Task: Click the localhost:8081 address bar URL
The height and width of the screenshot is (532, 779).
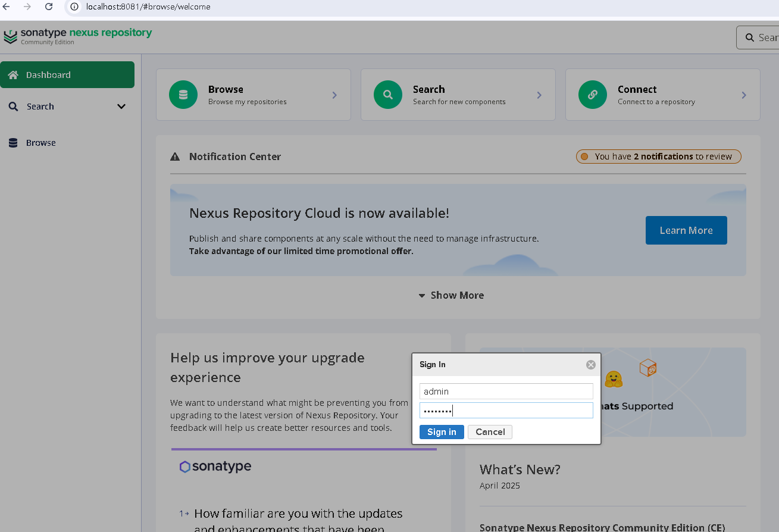Action: [x=148, y=7]
